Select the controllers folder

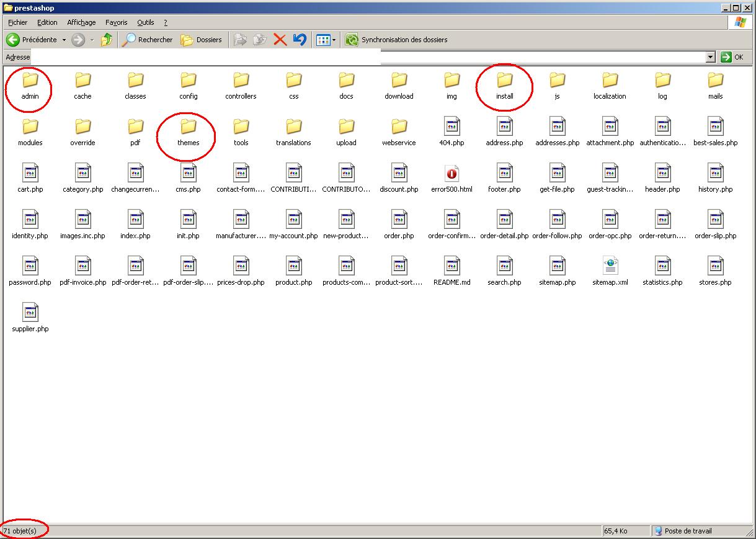(241, 86)
